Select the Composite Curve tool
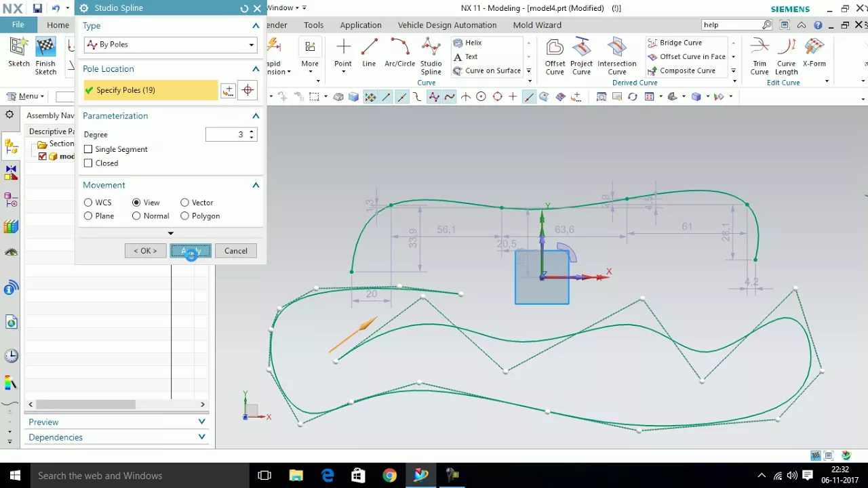Image resolution: width=868 pixels, height=488 pixels. [682, 70]
